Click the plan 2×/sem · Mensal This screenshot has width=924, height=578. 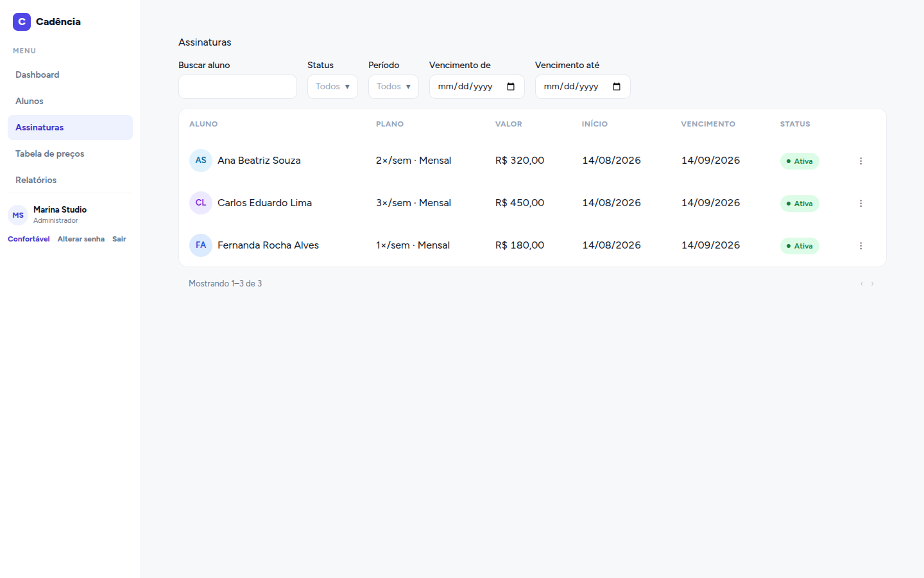click(x=414, y=161)
